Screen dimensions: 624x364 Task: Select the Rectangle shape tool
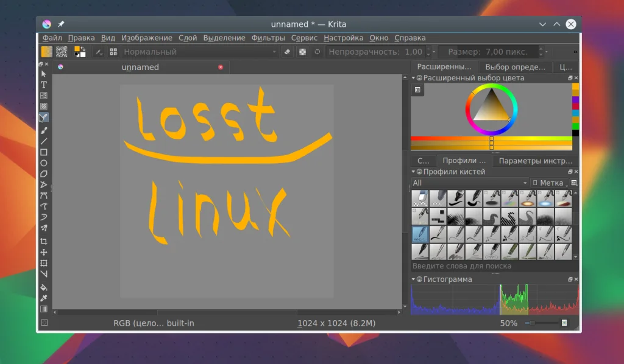click(x=44, y=152)
